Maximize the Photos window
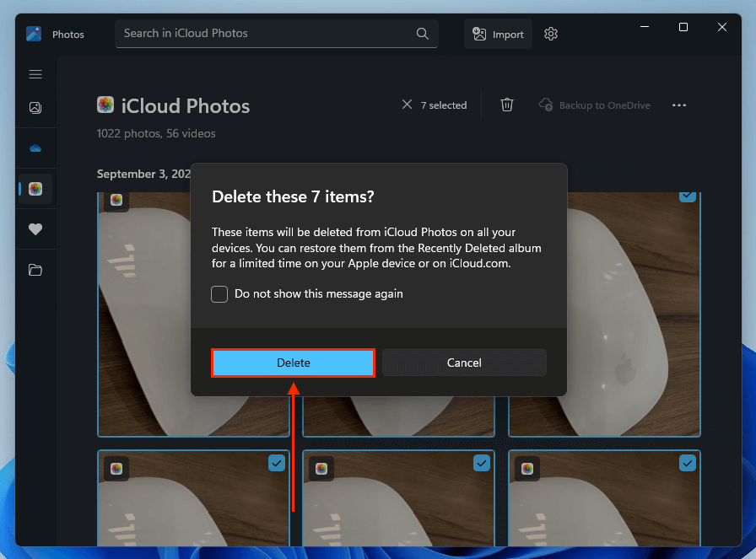The height and width of the screenshot is (559, 756). [x=683, y=27]
